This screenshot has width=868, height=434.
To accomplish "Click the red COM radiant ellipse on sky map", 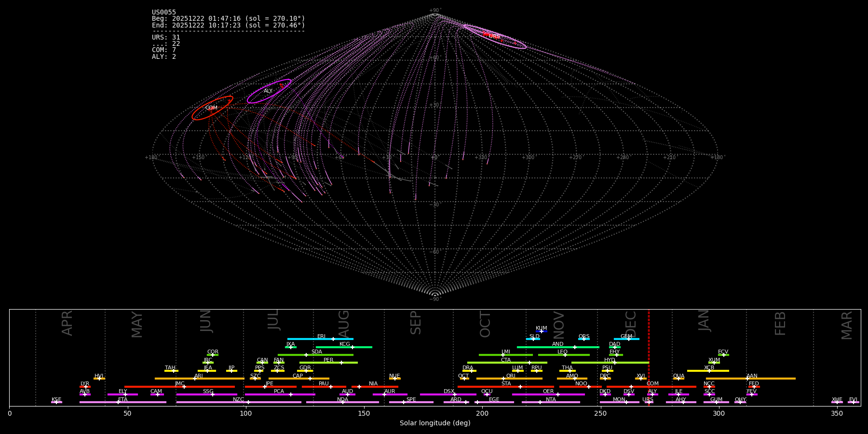I will (x=212, y=108).
